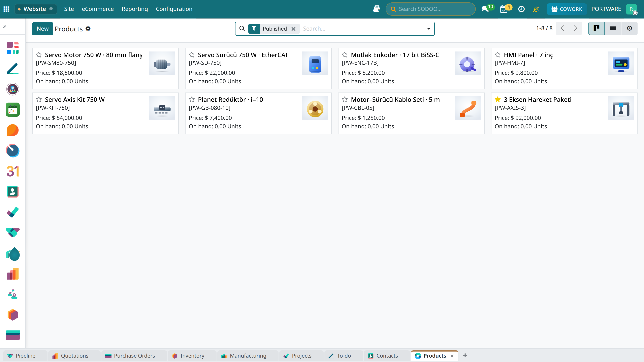Switch to the list view
The width and height of the screenshot is (644, 362).
(x=613, y=28)
